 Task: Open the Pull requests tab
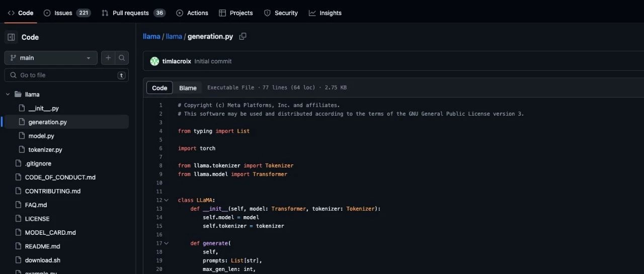[x=133, y=13]
